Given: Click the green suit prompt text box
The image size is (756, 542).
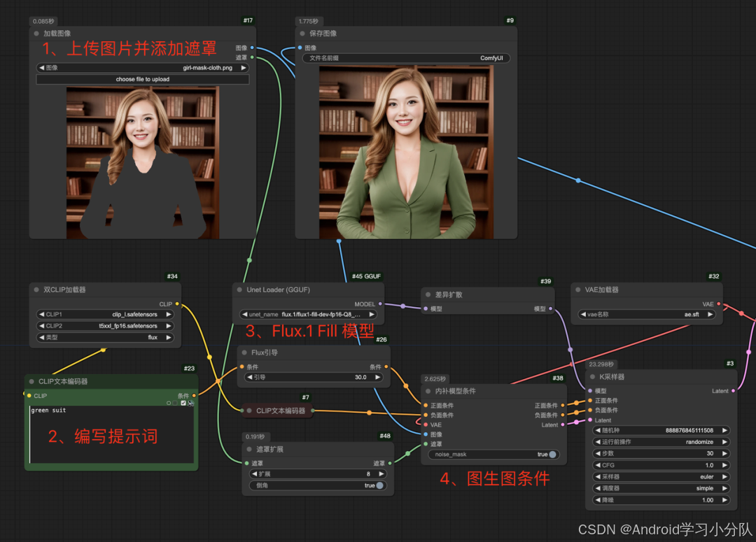Looking at the screenshot, I should (x=112, y=434).
